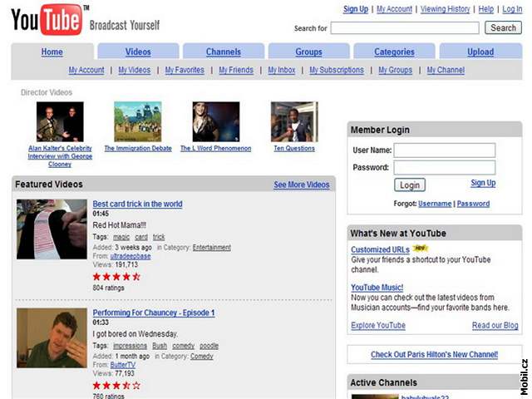Click Read our Blog link
Viewport: 532px width, 399px height.
click(495, 325)
